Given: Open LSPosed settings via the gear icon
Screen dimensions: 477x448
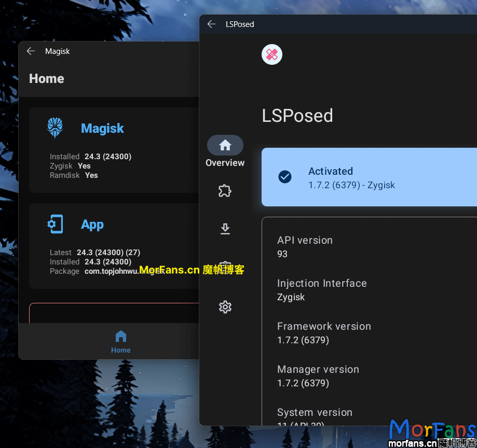Looking at the screenshot, I should [x=225, y=307].
